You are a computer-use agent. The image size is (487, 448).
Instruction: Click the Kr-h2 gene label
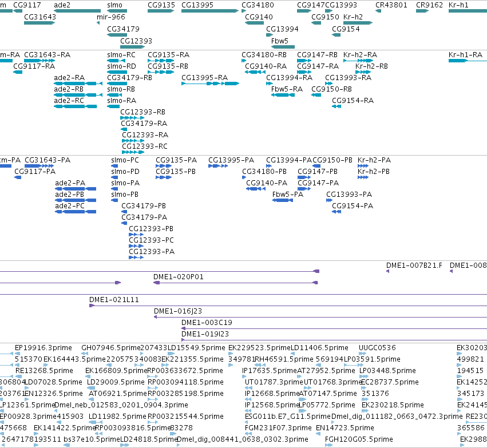pos(353,17)
